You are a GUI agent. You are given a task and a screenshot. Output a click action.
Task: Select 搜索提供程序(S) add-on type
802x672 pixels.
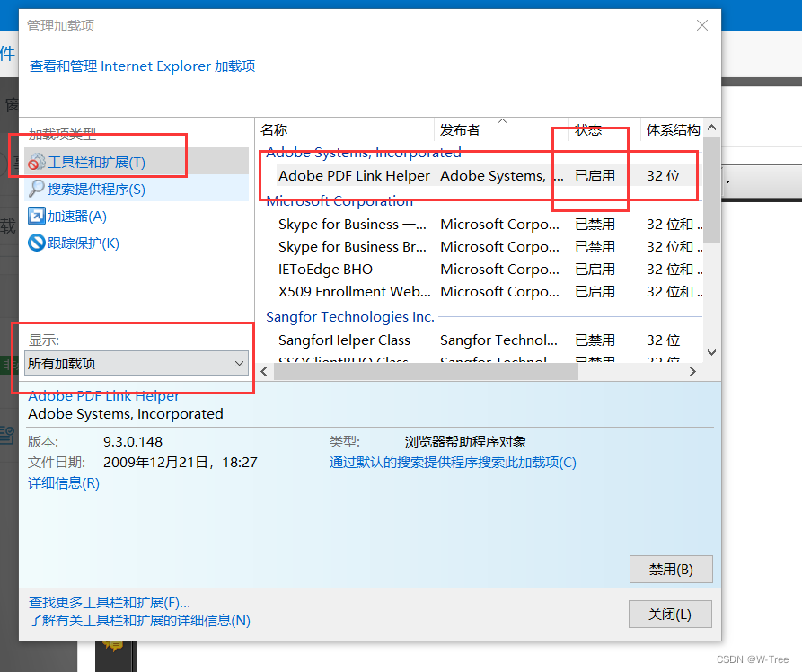136,189
